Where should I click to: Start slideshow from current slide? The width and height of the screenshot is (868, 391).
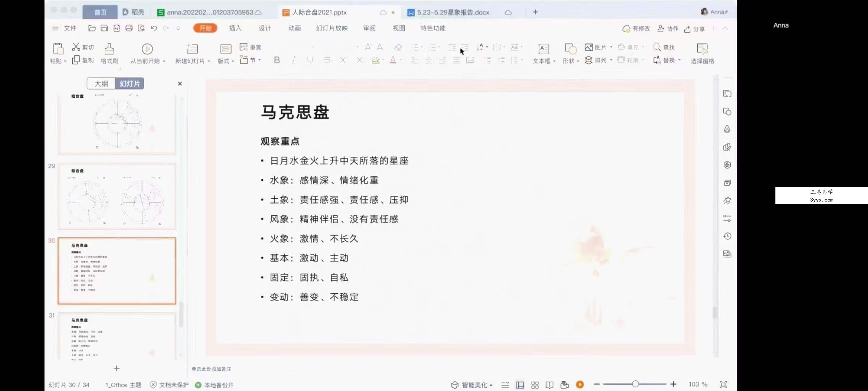tap(147, 49)
